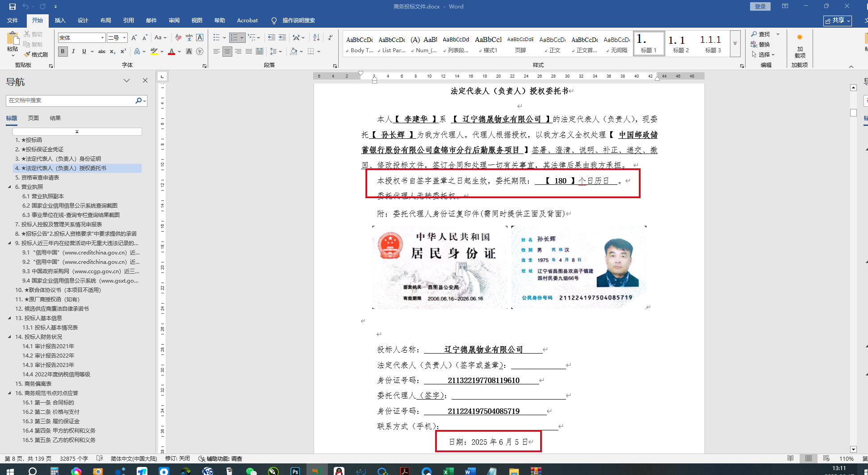
Task: Open the add-ins (加载项) button
Action: click(x=800, y=46)
